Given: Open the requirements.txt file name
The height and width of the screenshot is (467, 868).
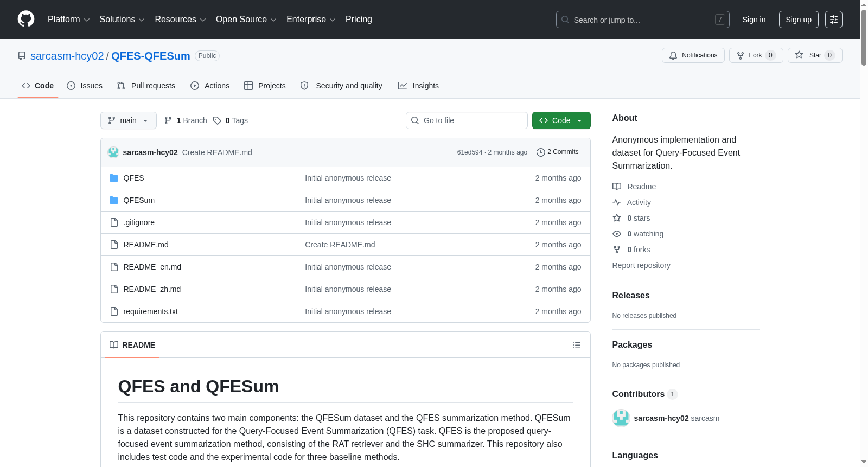Looking at the screenshot, I should click(151, 311).
